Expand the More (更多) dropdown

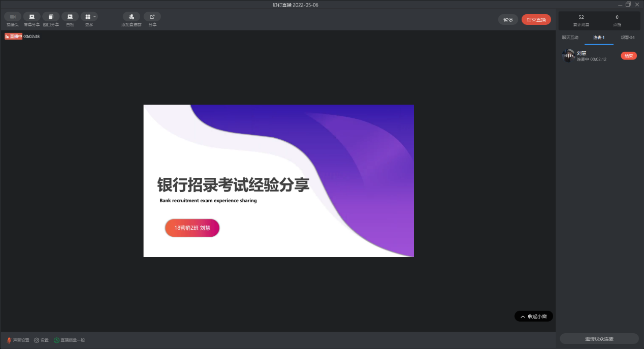89,17
